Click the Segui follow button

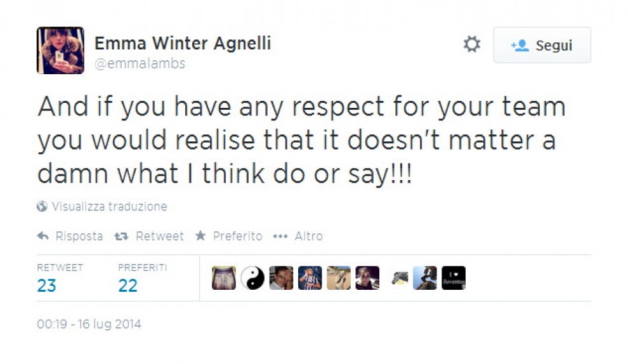coord(542,46)
